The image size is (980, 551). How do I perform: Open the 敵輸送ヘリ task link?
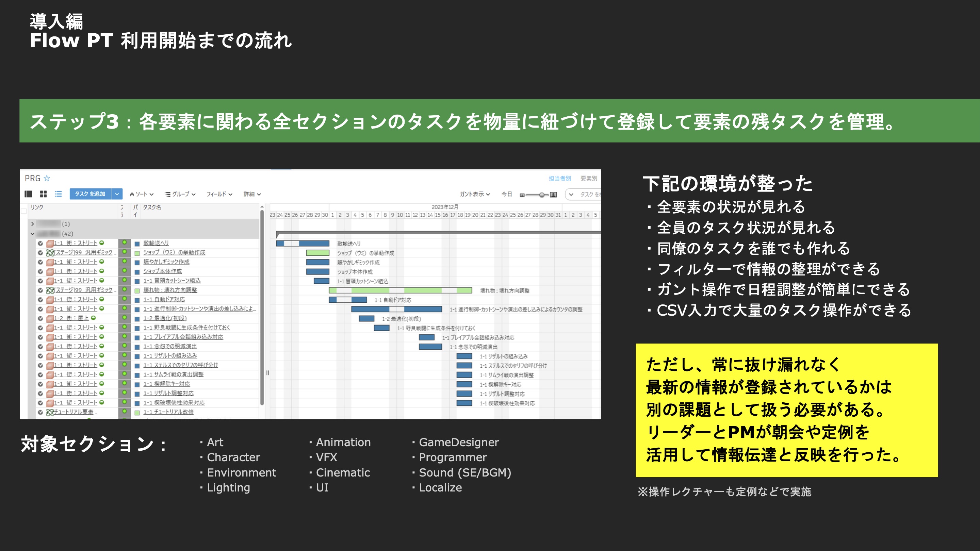pos(156,243)
